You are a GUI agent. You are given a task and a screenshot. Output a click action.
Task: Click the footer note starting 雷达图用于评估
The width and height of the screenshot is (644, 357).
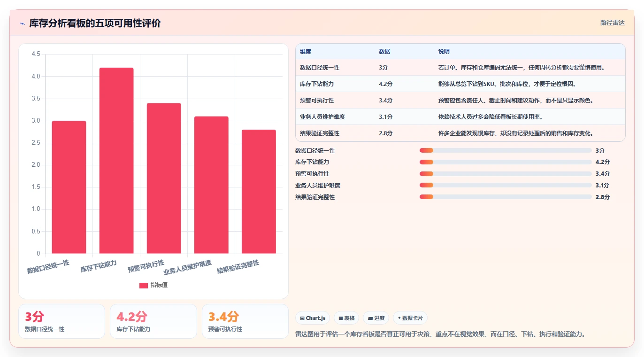440,334
